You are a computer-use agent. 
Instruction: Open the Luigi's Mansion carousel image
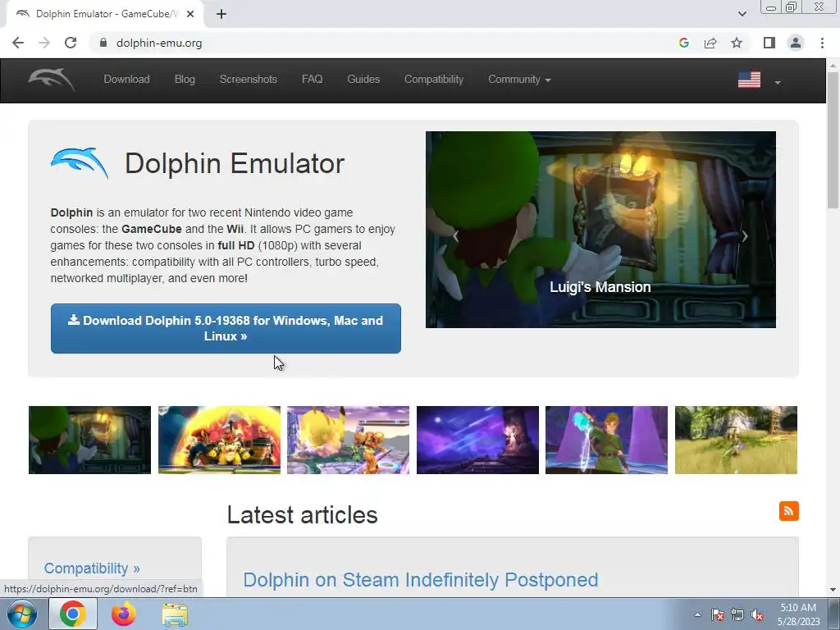(600, 230)
